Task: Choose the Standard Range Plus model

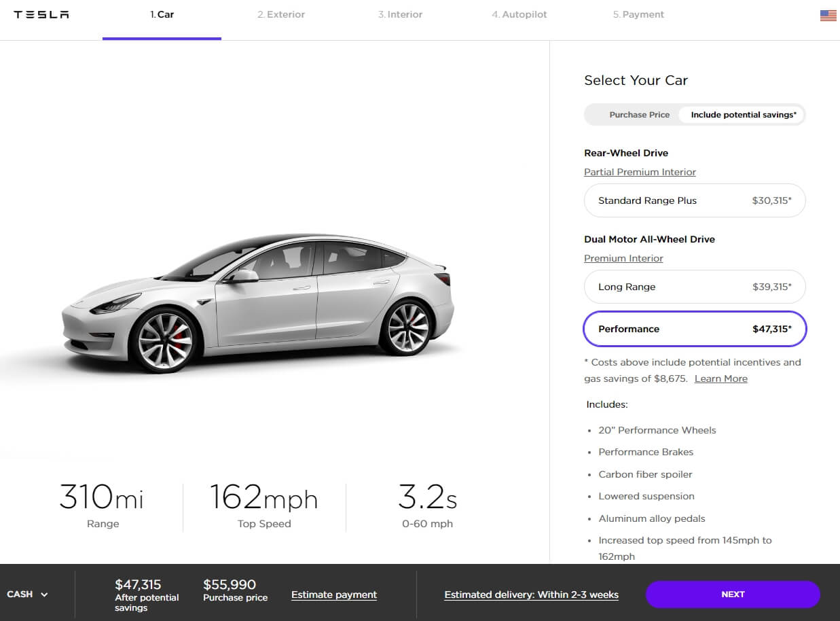Action: (695, 200)
